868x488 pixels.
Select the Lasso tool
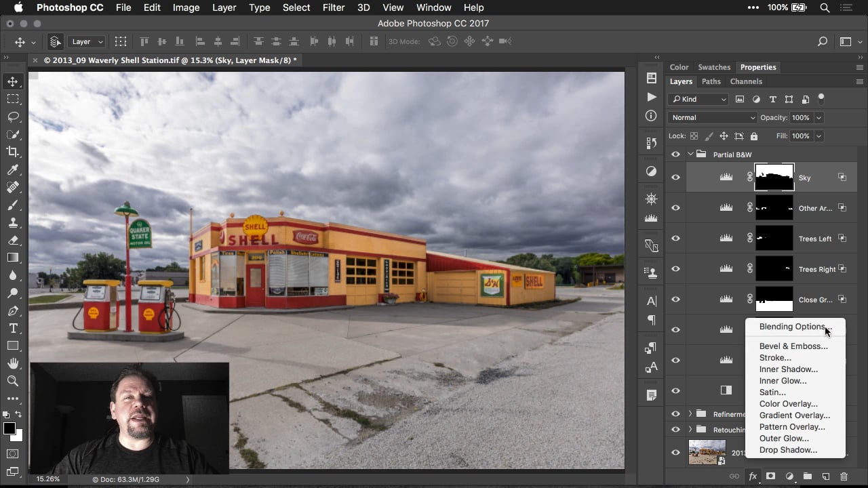[13, 117]
